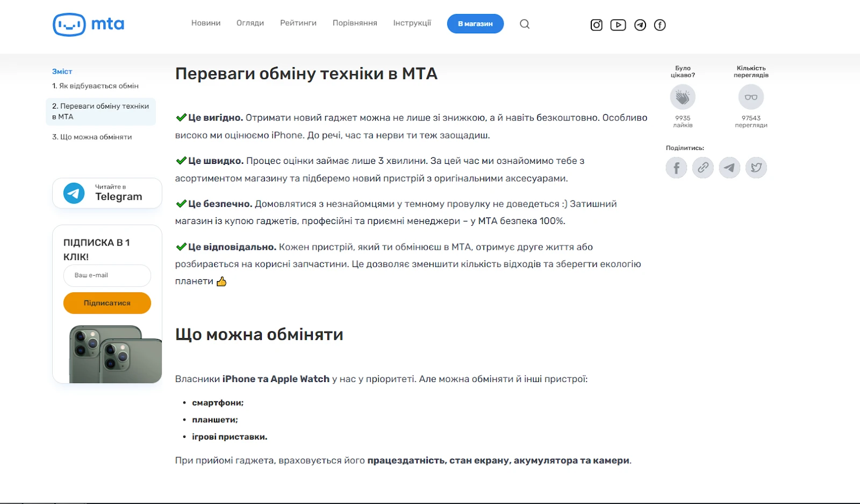Open the YouTube channel icon
This screenshot has width=860, height=504.
coord(618,25)
